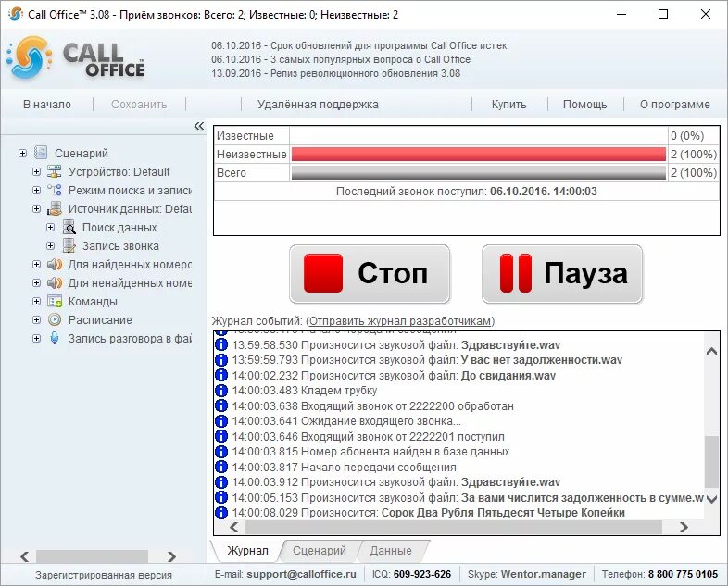This screenshot has width=728, height=586.
Task: Click the Источник данных database icon
Action: click(55, 208)
